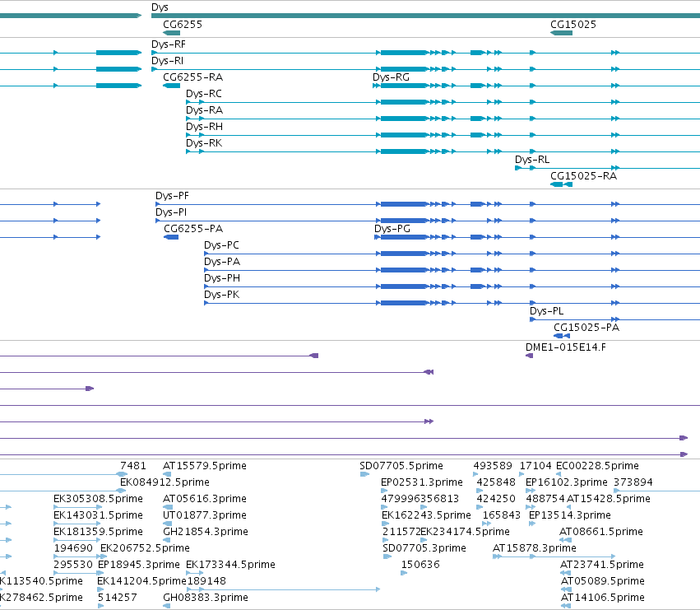Click the EP02531.3prime EST label
Image resolution: width=700 pixels, height=610 pixels.
[422, 482]
